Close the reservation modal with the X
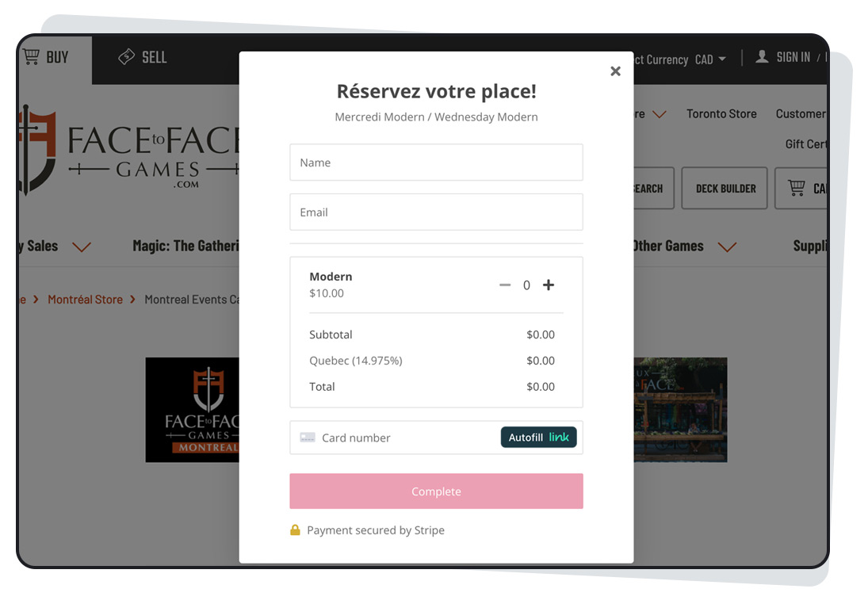The width and height of the screenshot is (868, 604). coord(615,71)
